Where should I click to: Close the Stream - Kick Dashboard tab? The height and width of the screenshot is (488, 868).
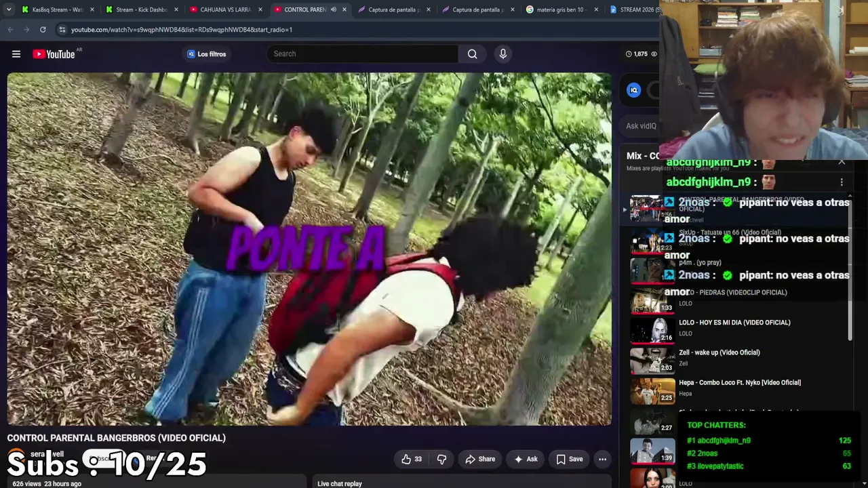(x=176, y=9)
